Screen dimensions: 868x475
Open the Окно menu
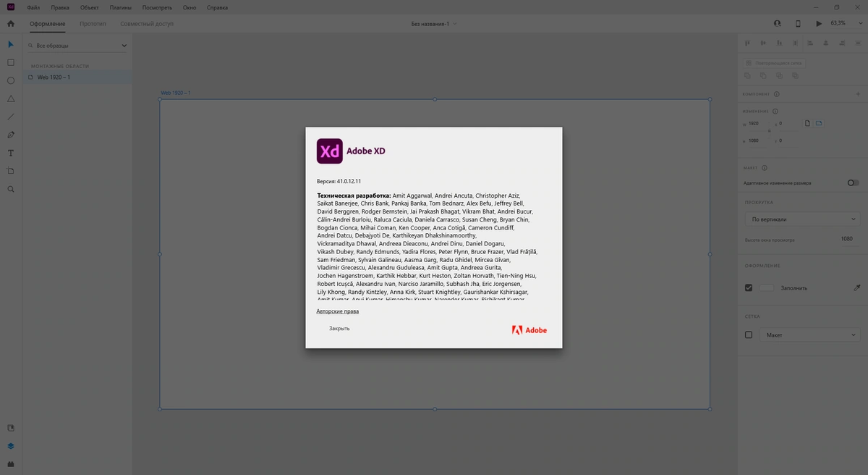190,7
